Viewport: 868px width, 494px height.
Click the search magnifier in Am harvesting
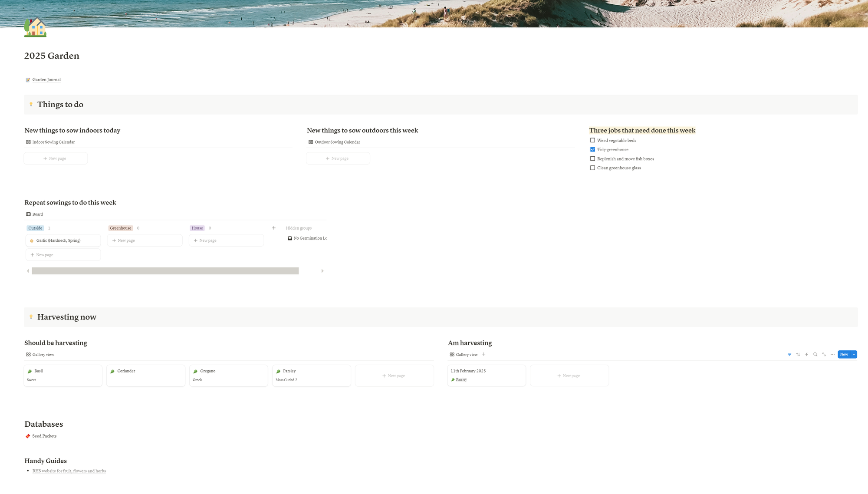(815, 355)
